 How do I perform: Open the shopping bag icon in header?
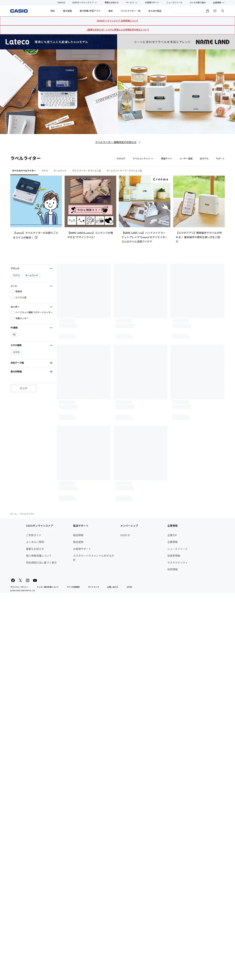click(208, 11)
